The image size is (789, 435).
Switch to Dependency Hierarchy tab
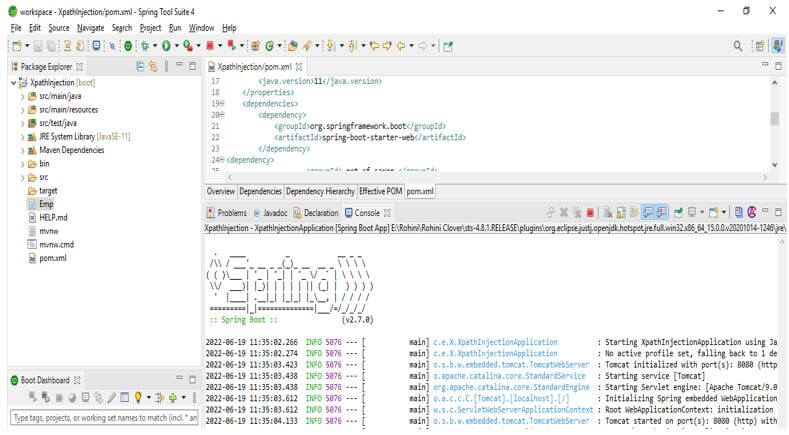pos(320,191)
